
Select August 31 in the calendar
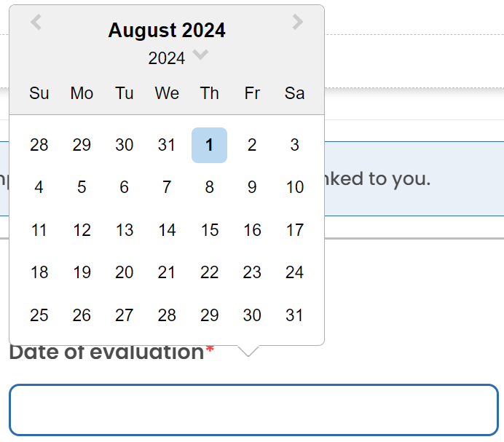pos(294,315)
